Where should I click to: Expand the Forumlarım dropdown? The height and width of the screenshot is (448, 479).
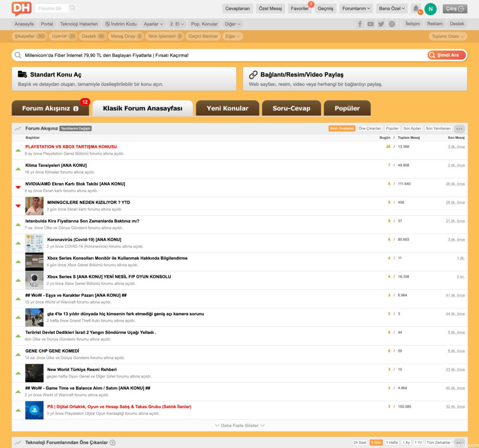tap(356, 8)
